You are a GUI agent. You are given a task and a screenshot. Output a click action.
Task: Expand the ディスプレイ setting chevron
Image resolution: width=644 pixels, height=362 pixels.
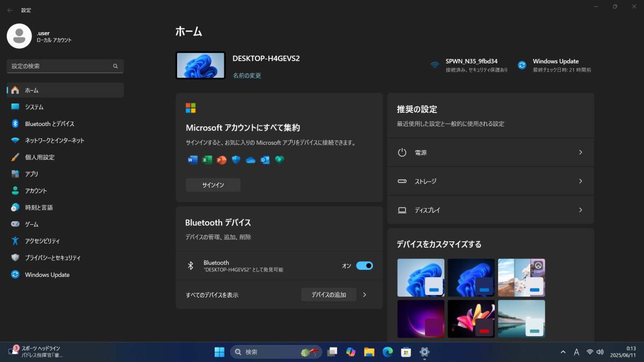pos(580,210)
